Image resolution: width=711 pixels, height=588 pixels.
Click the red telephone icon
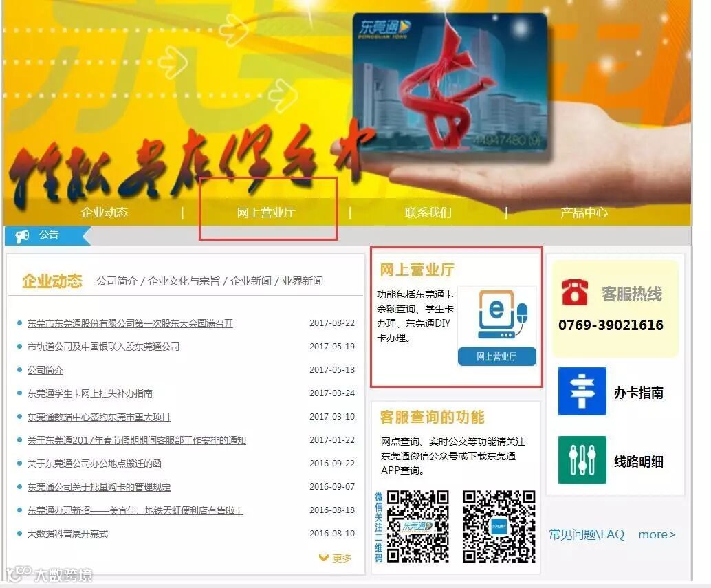575,292
